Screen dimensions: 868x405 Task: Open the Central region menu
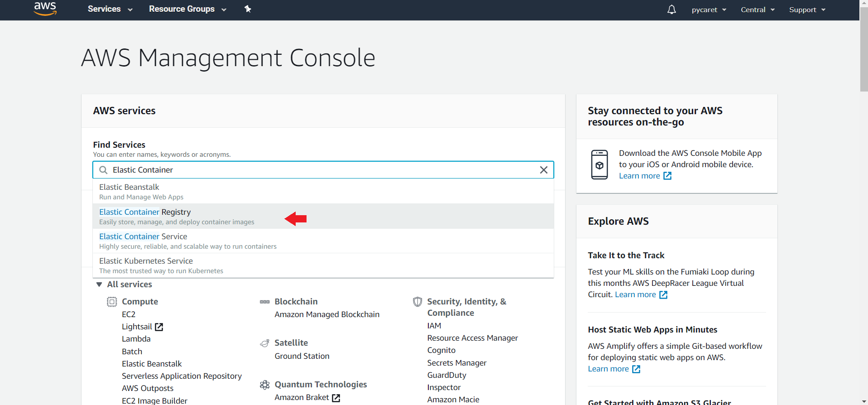pos(758,10)
